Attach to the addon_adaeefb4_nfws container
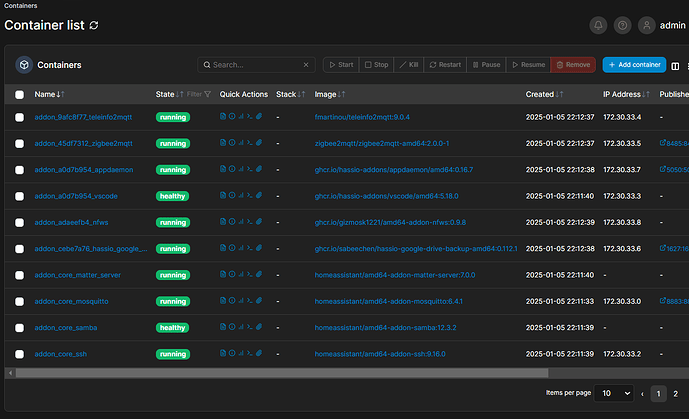 pyautogui.click(x=259, y=222)
